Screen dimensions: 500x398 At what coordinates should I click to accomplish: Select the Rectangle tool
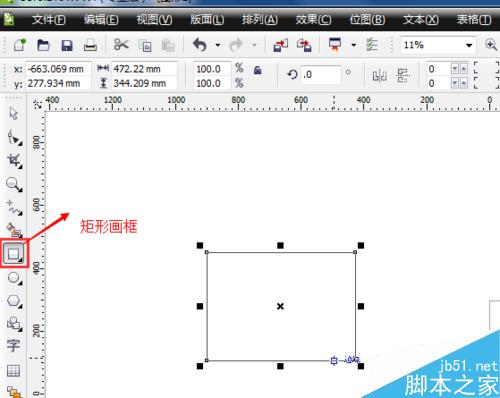(14, 254)
